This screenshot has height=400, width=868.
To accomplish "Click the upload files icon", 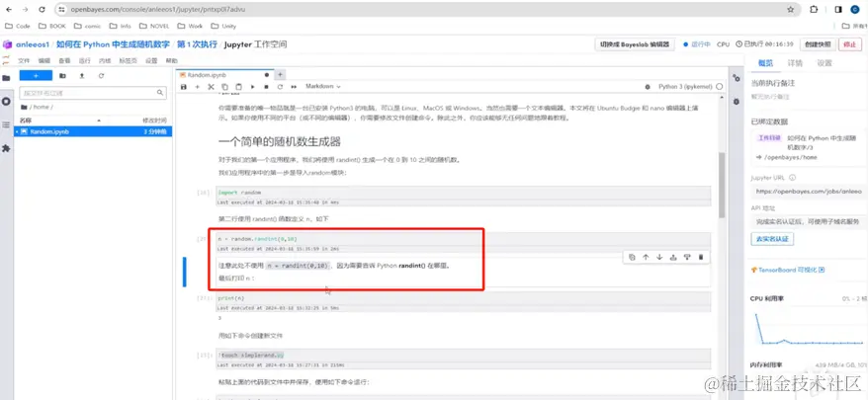I will (x=82, y=76).
